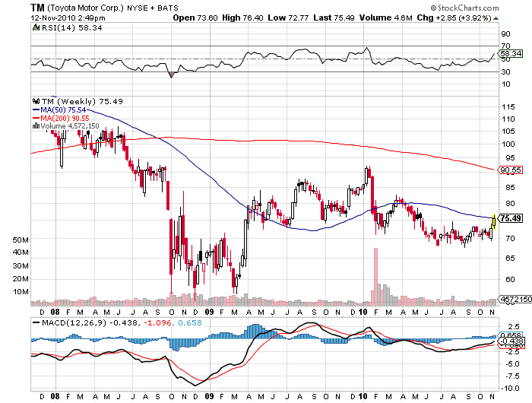Click the Open 73.60 quote value
The image size is (532, 403).
(195, 17)
